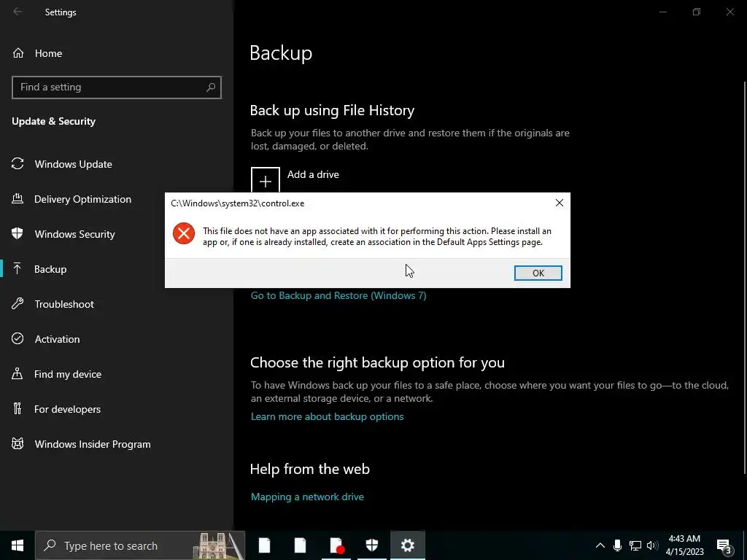Click OK in the control.exe error dialog

pyautogui.click(x=538, y=273)
